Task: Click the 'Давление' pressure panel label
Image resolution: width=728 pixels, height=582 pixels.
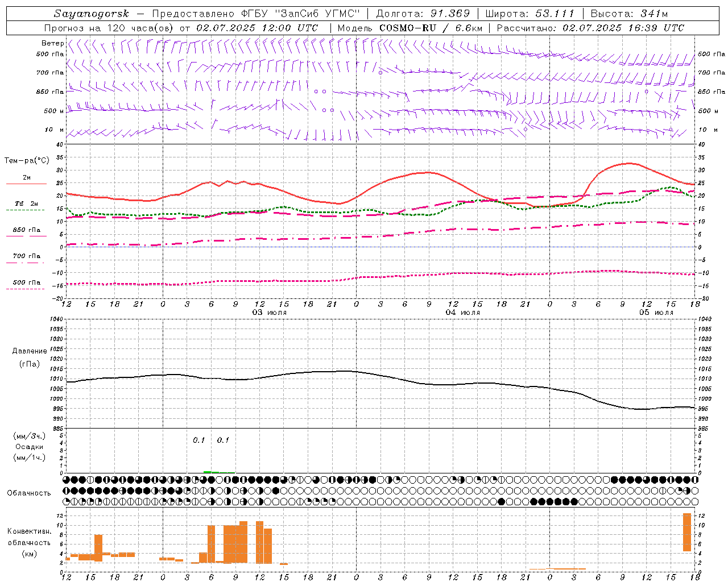Action: (29, 351)
